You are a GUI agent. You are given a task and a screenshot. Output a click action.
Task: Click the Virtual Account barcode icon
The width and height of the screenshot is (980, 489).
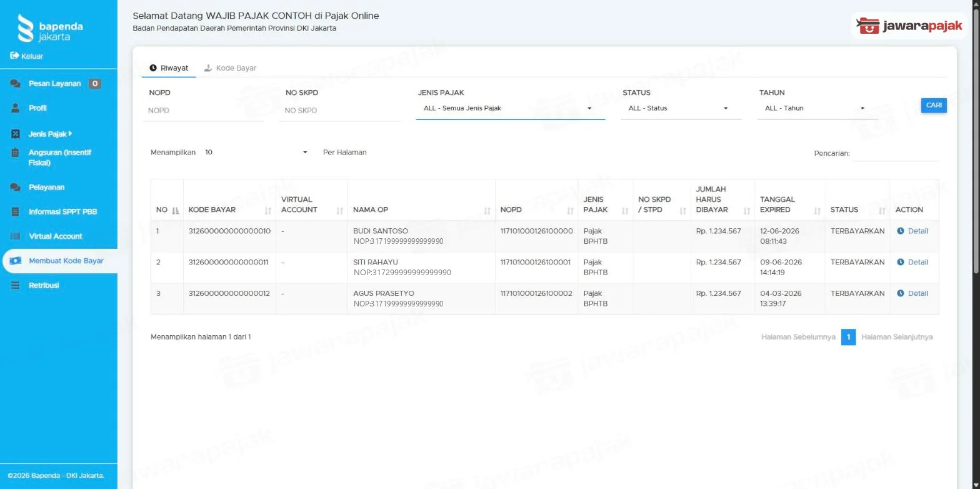point(16,236)
